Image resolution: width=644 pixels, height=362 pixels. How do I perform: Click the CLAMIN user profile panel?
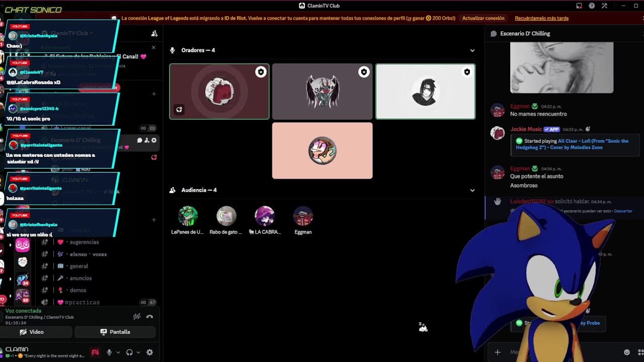[x=44, y=352]
